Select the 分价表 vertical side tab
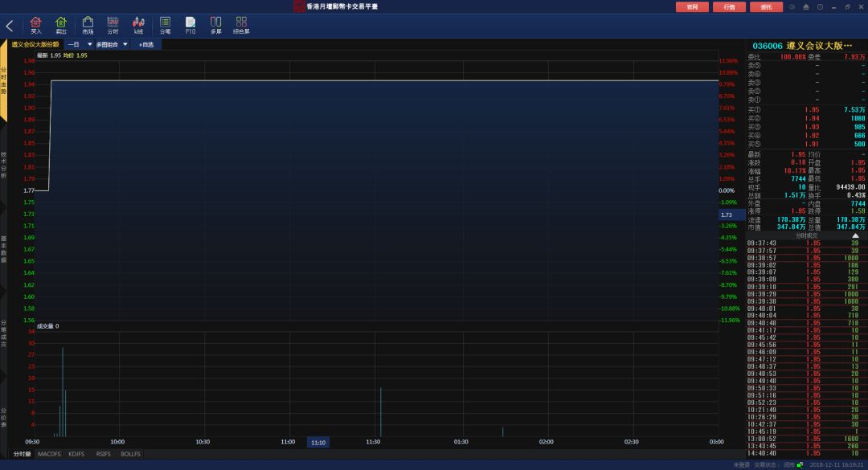 3,418
